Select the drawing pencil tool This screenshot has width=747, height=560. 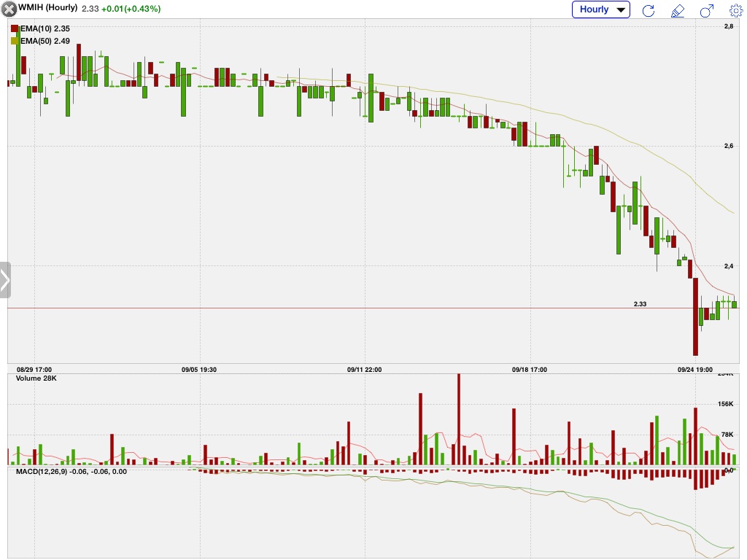[x=678, y=10]
